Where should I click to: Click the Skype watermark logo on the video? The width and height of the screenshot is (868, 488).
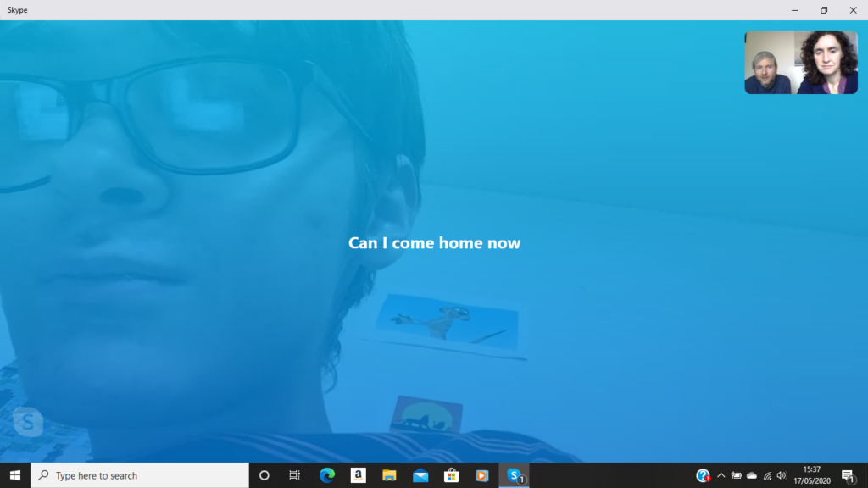(x=28, y=421)
